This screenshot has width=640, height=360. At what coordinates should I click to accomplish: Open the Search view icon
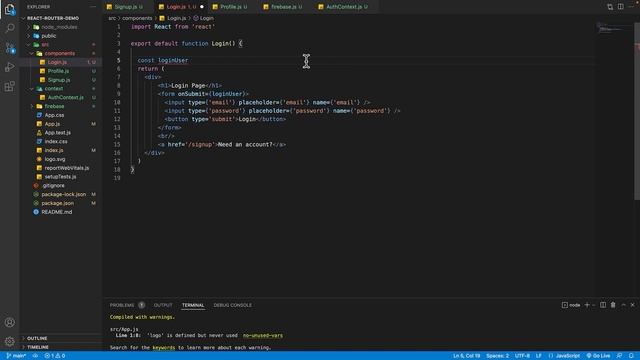pos(9,28)
